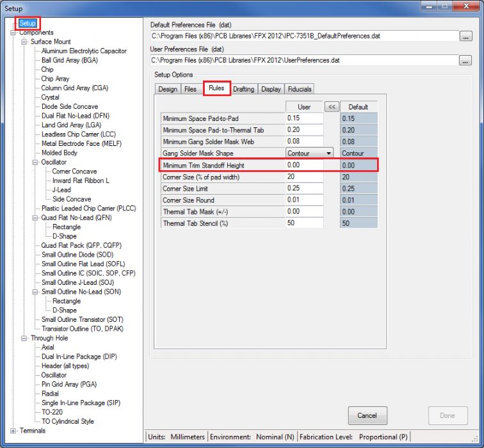Select Inward Flat Ribbon L item
The height and width of the screenshot is (448, 484).
tap(81, 180)
